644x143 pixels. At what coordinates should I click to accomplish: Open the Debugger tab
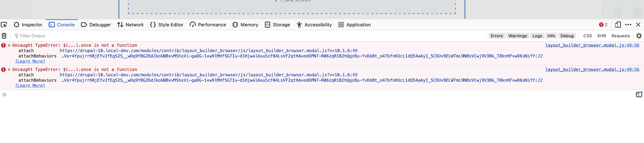[96, 25]
